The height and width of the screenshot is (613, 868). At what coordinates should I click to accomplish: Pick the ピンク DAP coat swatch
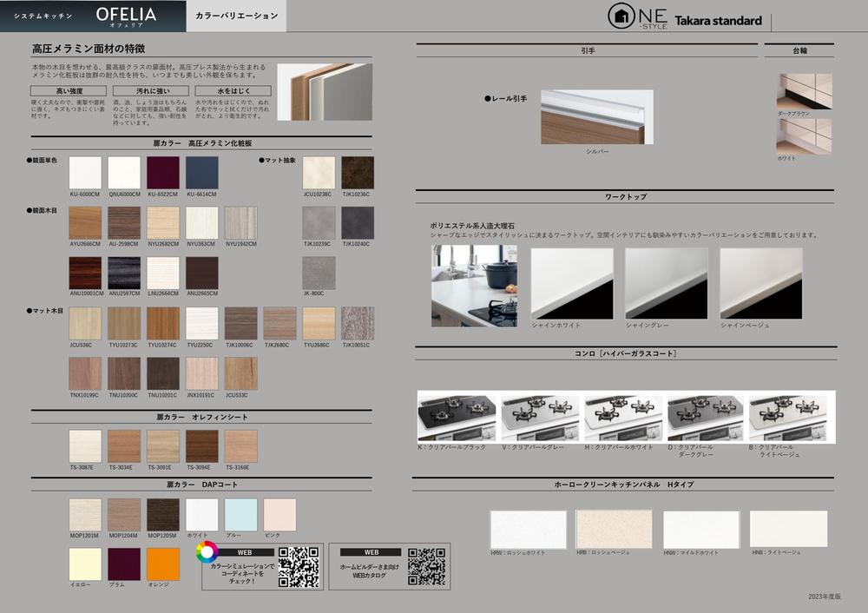pyautogui.click(x=280, y=515)
